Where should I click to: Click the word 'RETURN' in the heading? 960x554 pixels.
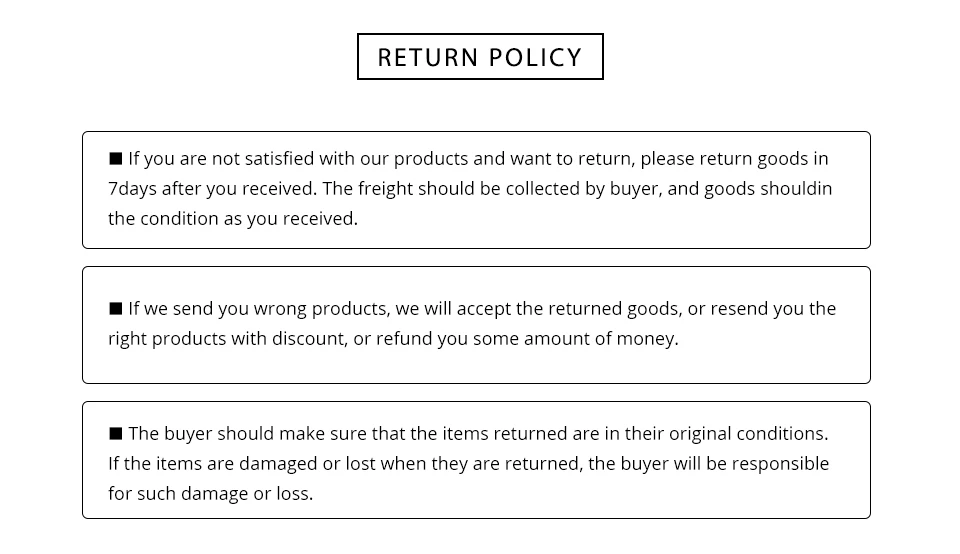(428, 58)
